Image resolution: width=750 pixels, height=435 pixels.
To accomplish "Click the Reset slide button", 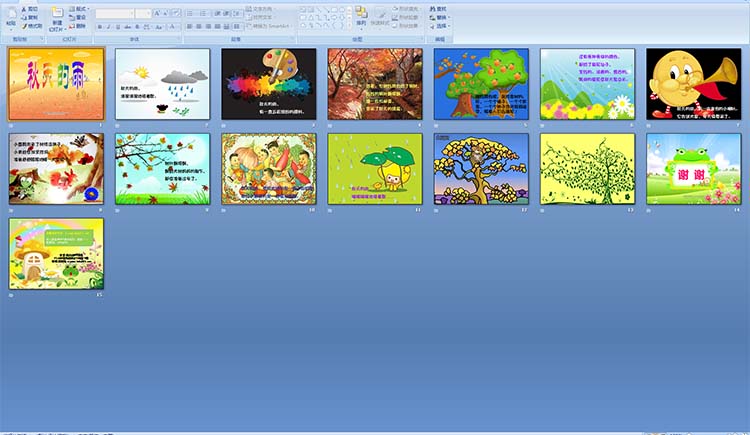I will point(77,17).
